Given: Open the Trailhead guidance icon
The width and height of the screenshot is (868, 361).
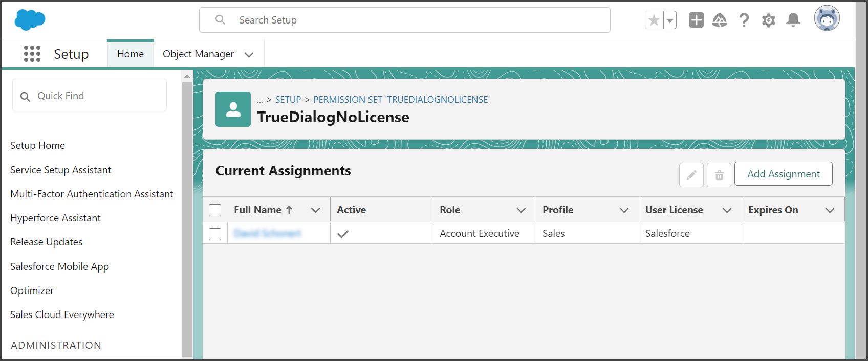Looking at the screenshot, I should (x=720, y=20).
